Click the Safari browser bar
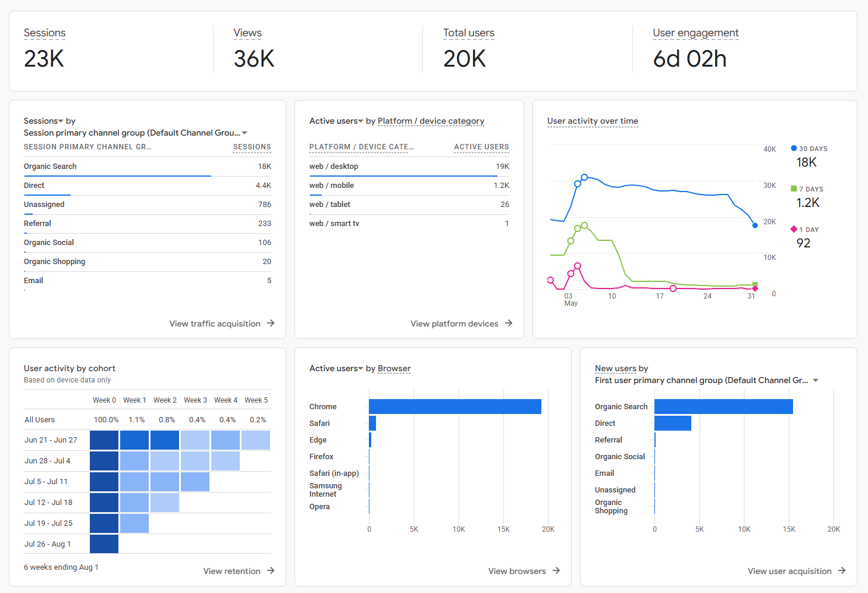Screen dimensions: 868x593 372,423
